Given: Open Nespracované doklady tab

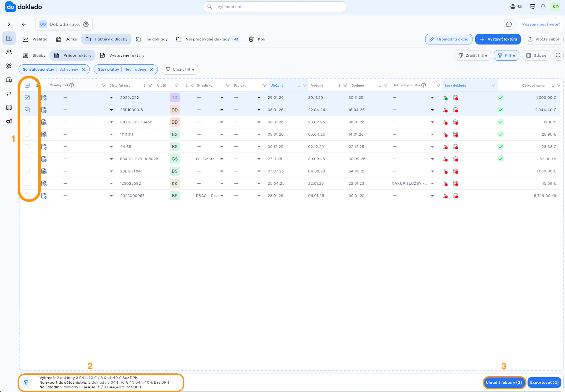Looking at the screenshot, I should click(208, 39).
